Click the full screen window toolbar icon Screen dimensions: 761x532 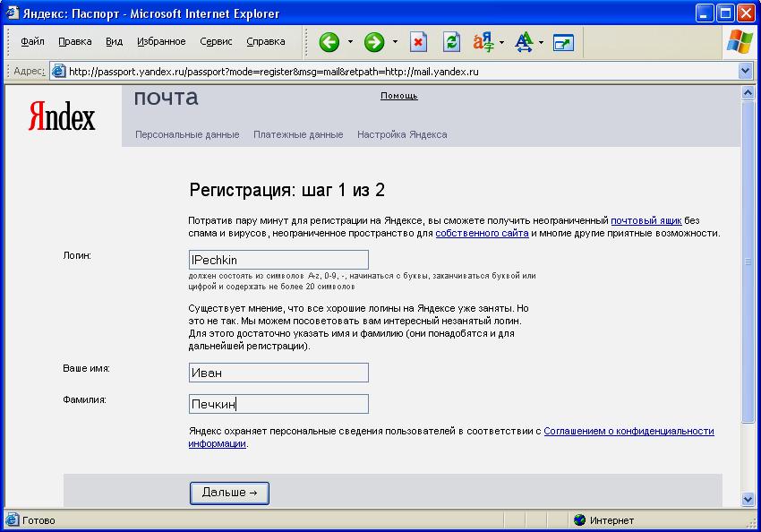[x=563, y=43]
